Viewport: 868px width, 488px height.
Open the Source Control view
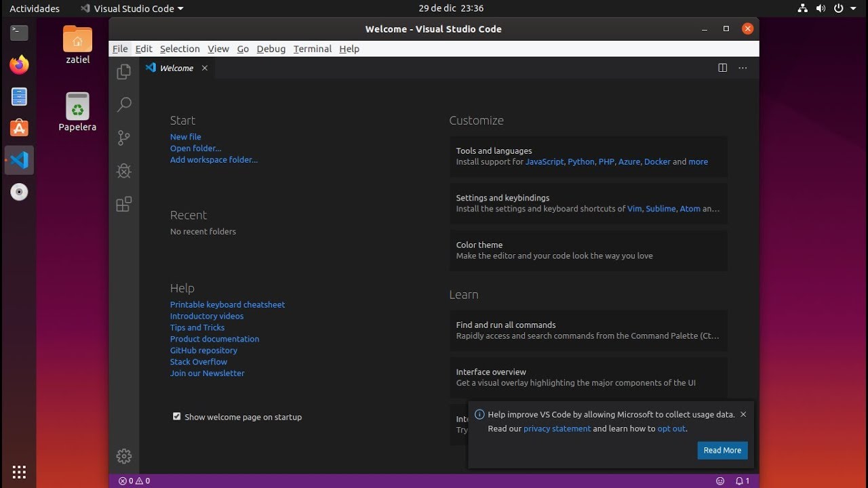tap(123, 138)
